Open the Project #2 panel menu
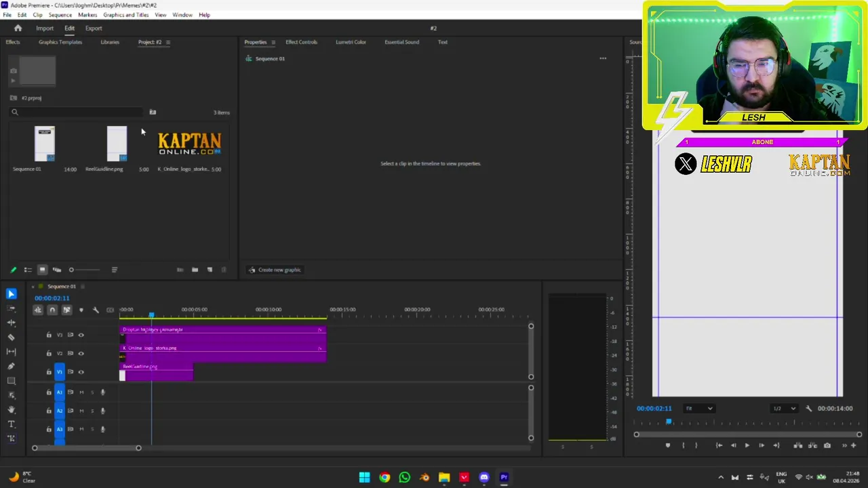 168,42
